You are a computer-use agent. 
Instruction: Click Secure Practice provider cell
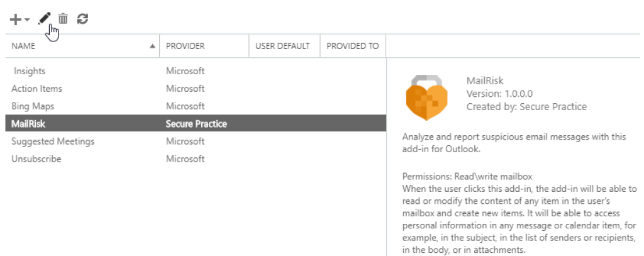(x=196, y=124)
